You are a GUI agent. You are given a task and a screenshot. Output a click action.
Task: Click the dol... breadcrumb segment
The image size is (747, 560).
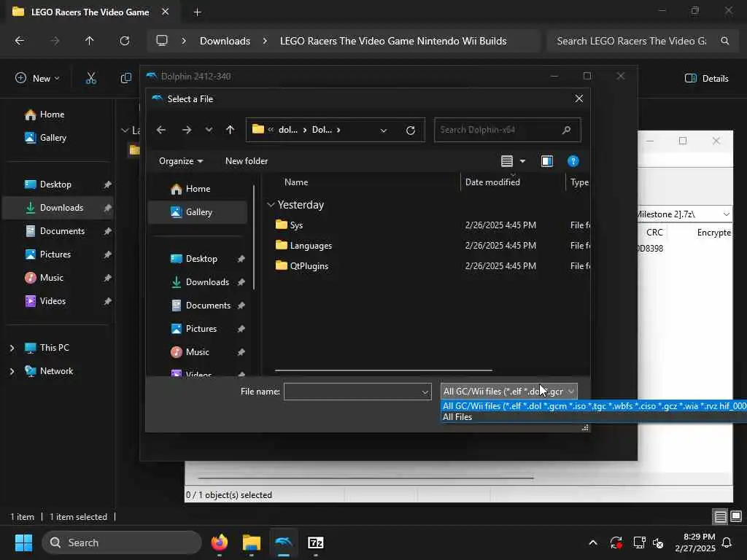[x=287, y=130]
